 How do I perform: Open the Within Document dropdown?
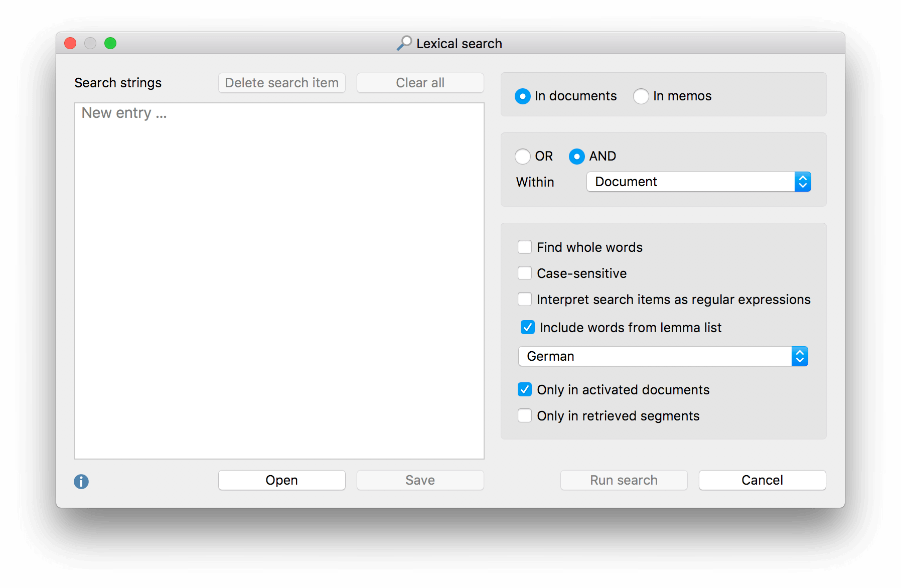coord(698,182)
